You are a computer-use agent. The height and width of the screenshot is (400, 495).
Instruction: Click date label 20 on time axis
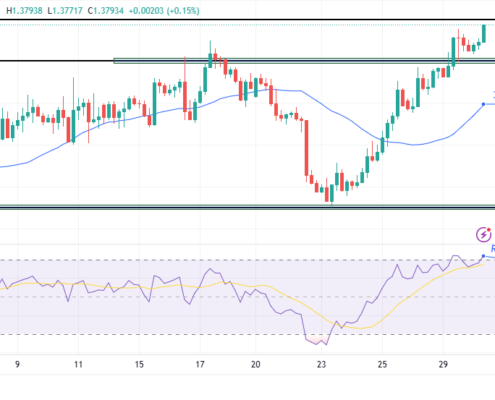(x=255, y=364)
